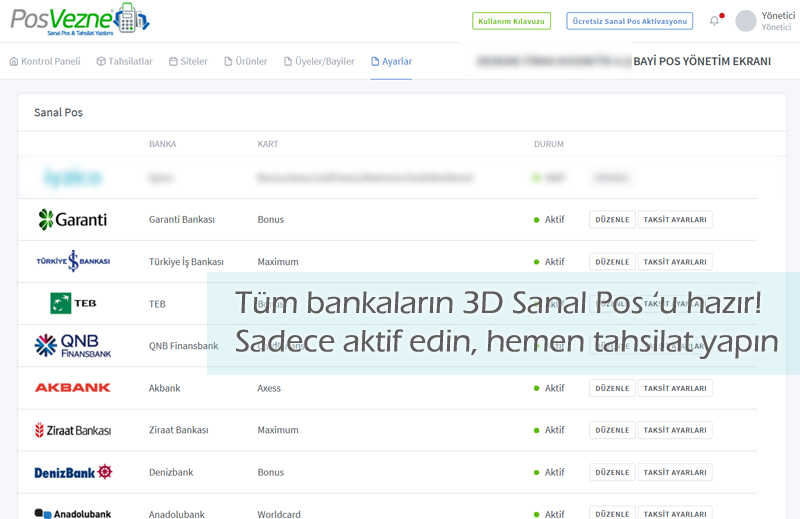
Task: Open TAKSİT AYARLARI for Türkiye İş Bankası
Action: (x=675, y=262)
